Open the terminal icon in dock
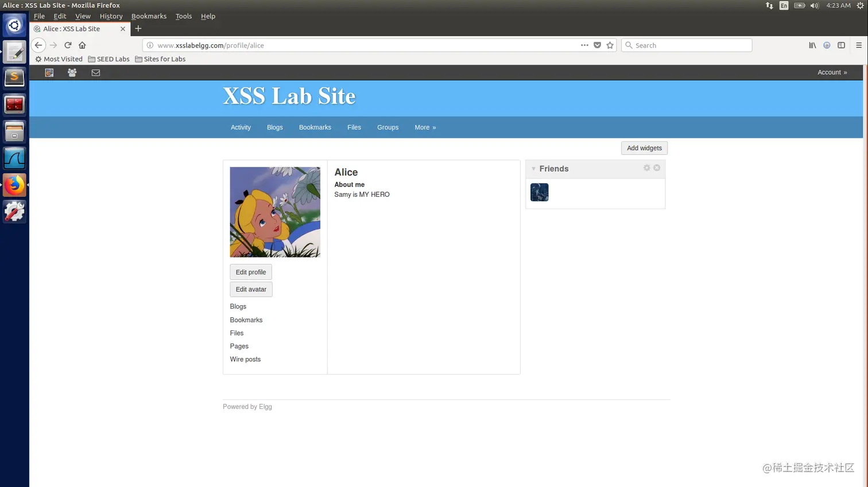The height and width of the screenshot is (487, 868). [14, 104]
